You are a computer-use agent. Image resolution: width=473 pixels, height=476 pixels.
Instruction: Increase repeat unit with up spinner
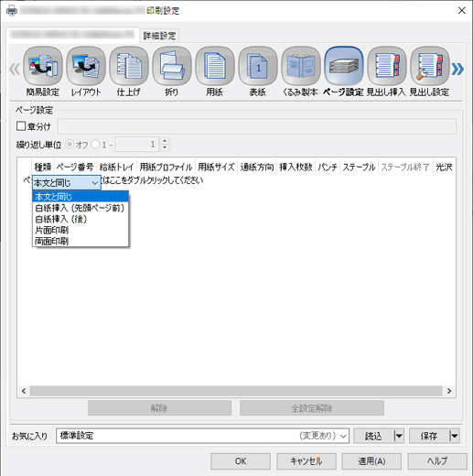click(165, 141)
